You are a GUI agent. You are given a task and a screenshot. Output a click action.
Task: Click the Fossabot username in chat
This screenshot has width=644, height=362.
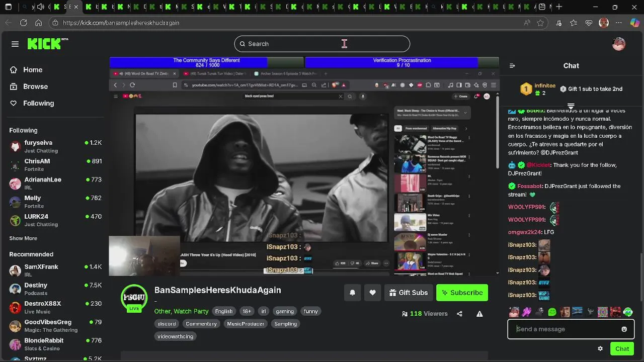529,186
